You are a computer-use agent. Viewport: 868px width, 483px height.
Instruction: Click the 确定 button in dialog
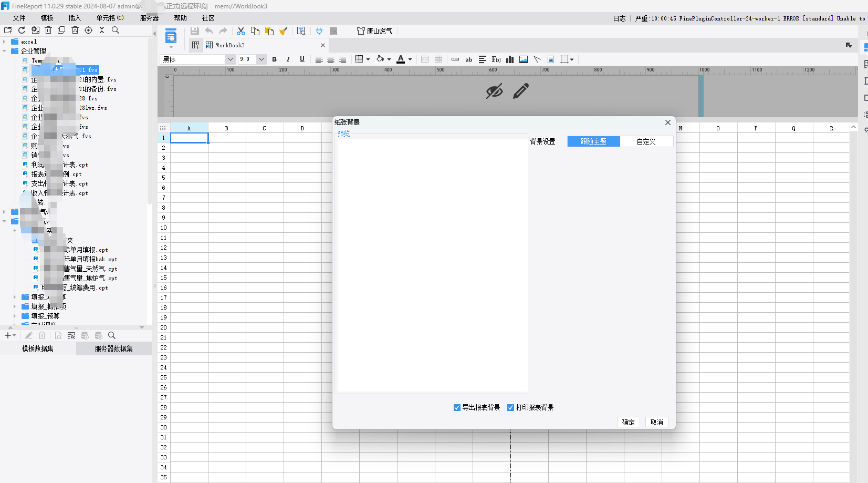(x=629, y=422)
